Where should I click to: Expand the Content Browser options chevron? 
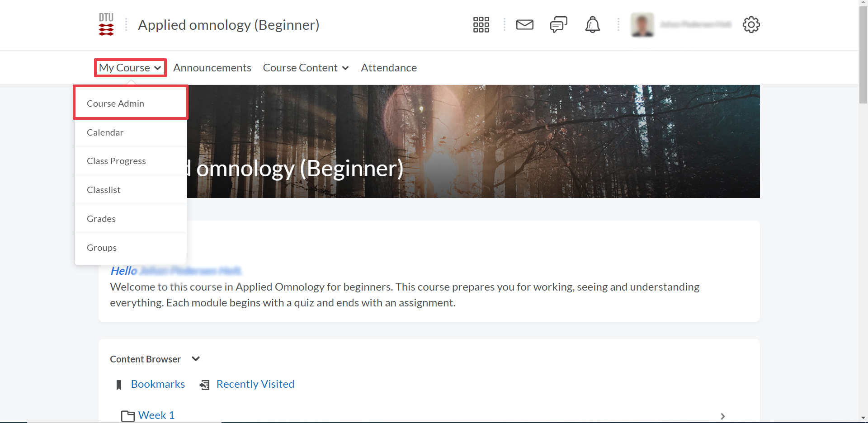[x=196, y=359]
